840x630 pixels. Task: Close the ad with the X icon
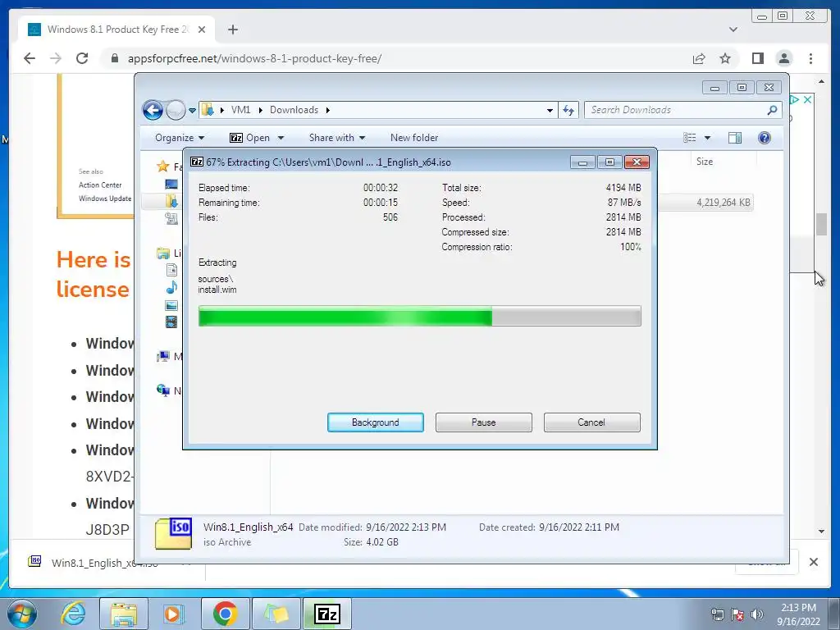coord(807,99)
